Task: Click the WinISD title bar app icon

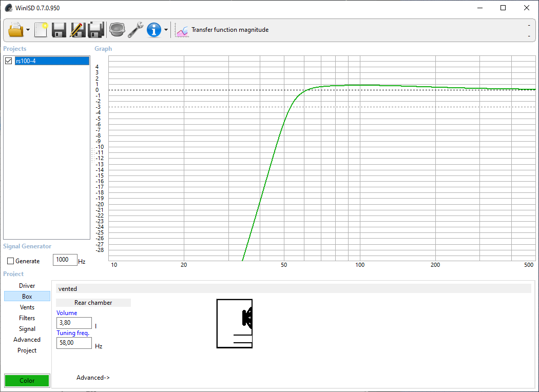Action: pyautogui.click(x=9, y=8)
